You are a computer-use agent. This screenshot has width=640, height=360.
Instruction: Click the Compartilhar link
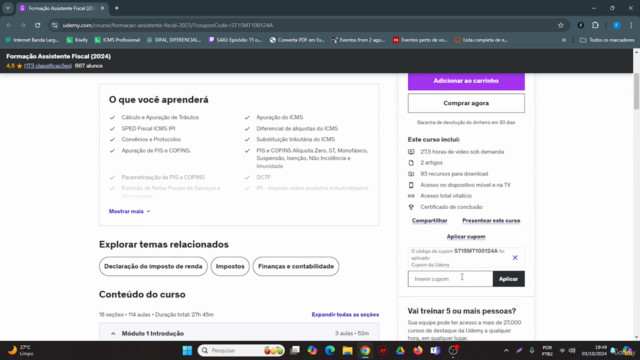click(x=429, y=221)
